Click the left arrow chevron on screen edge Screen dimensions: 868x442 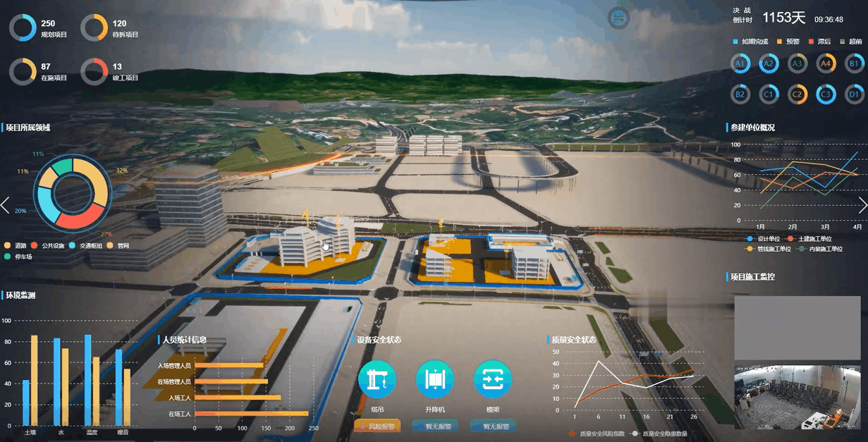6,205
